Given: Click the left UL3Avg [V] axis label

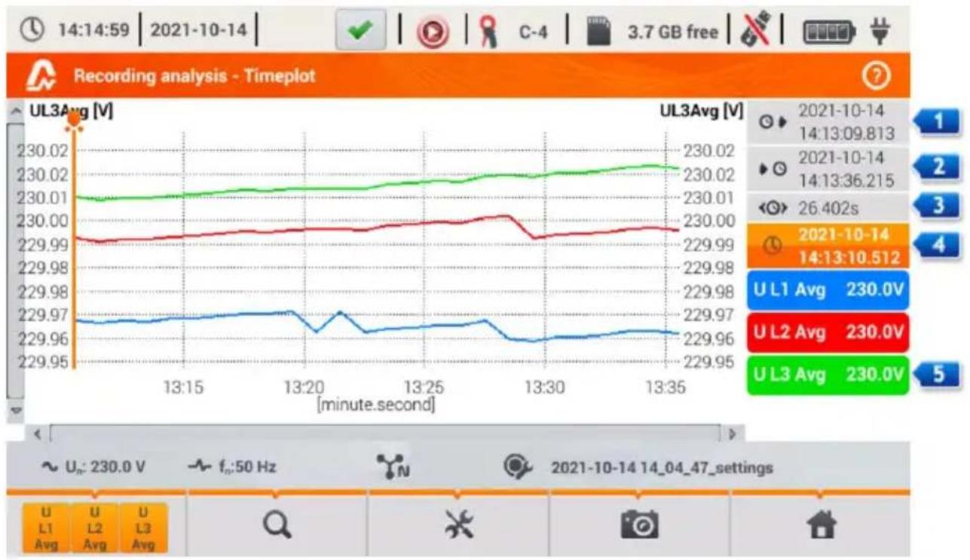Looking at the screenshot, I should 71,111.
